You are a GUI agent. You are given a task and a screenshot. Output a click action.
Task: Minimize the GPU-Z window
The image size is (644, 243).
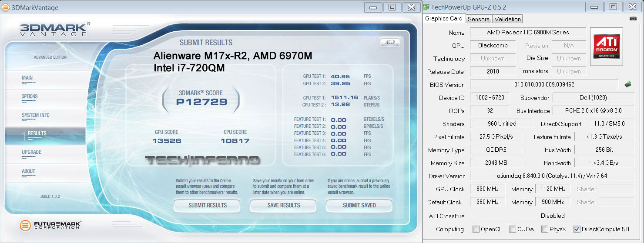click(594, 7)
